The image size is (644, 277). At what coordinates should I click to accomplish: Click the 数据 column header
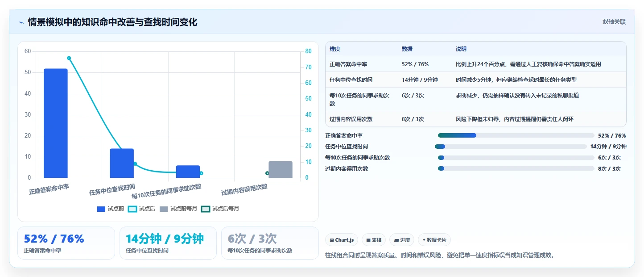pos(407,49)
